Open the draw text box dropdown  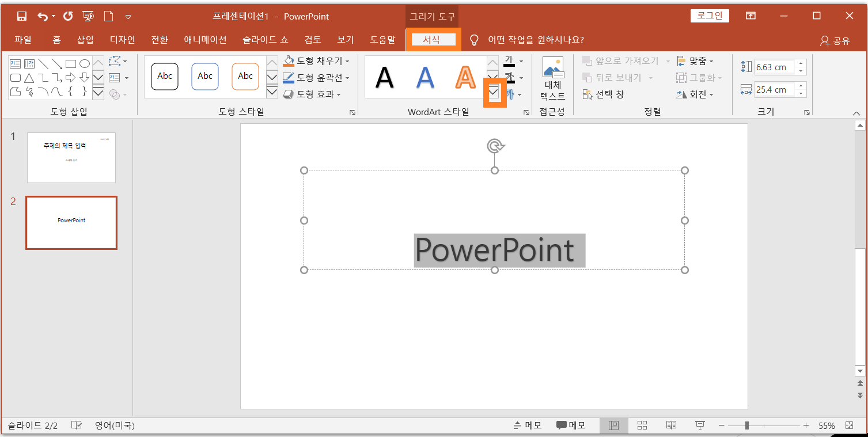point(118,78)
